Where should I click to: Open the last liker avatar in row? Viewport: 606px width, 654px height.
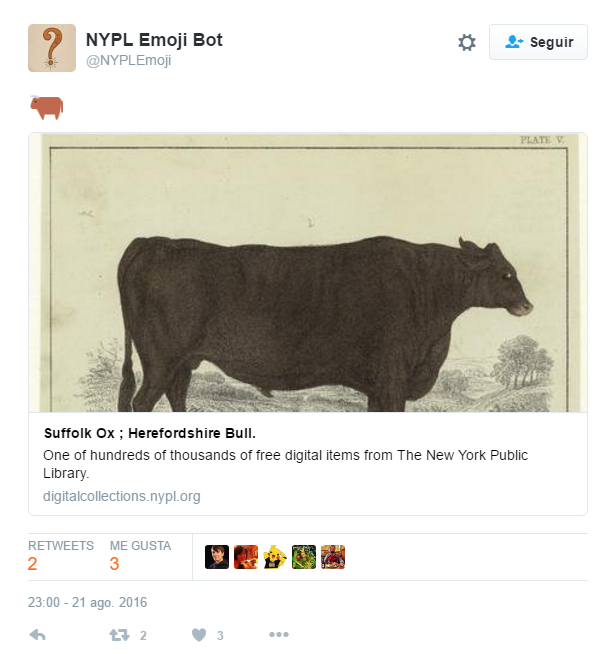point(333,557)
